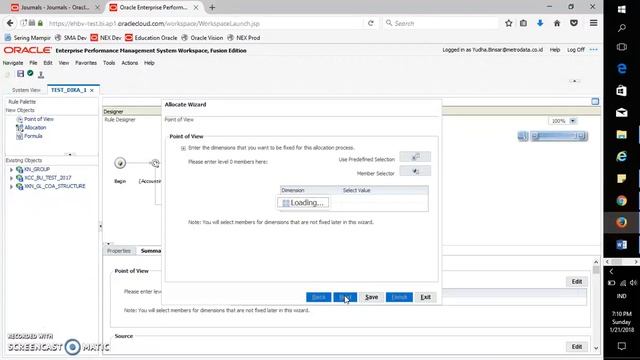Open Microsoft Word from taskbar
The width and height of the screenshot is (640, 360).
622,244
